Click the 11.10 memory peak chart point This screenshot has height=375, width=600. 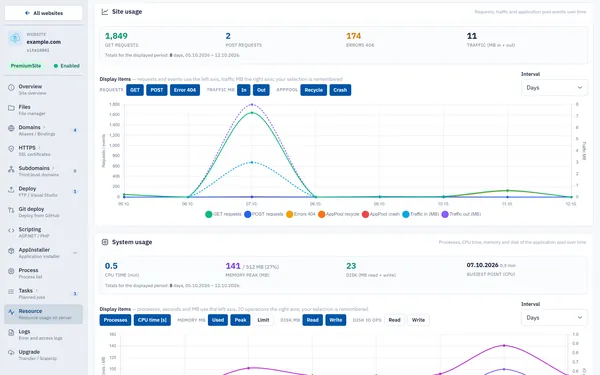tap(504, 346)
